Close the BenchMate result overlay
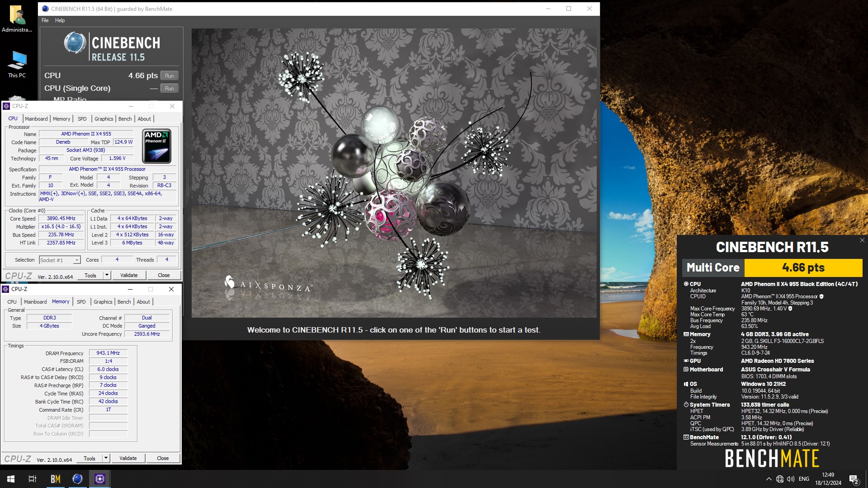 tap(862, 240)
